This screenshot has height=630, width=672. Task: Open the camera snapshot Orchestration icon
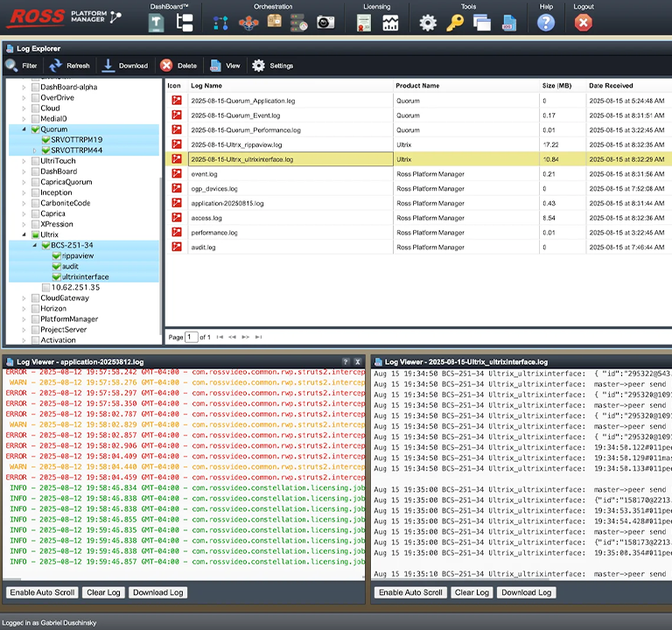click(325, 22)
